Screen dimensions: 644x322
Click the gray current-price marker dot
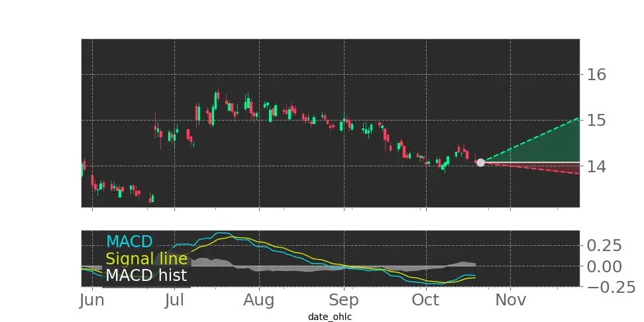(x=480, y=162)
